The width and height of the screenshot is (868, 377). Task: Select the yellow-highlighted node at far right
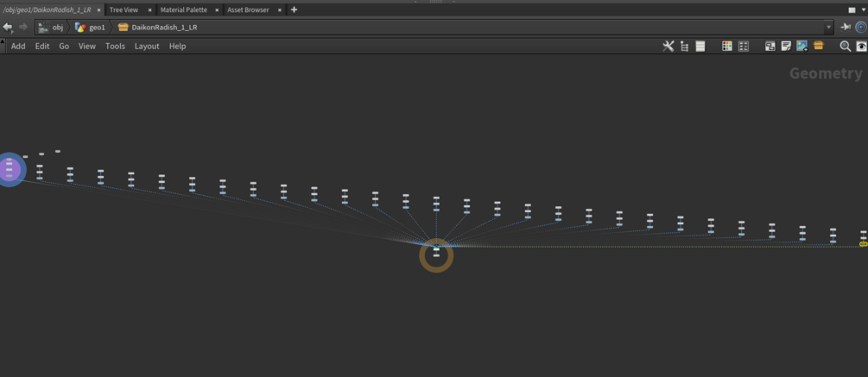pos(863,244)
